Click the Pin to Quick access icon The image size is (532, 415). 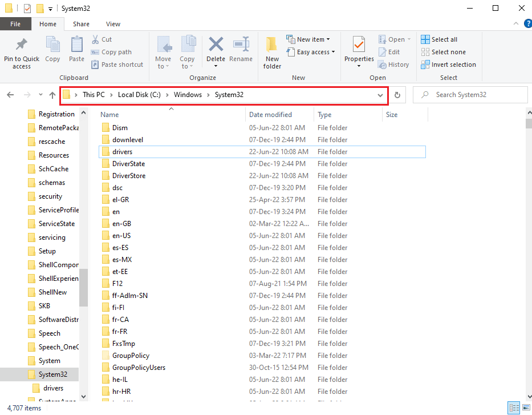coord(21,45)
